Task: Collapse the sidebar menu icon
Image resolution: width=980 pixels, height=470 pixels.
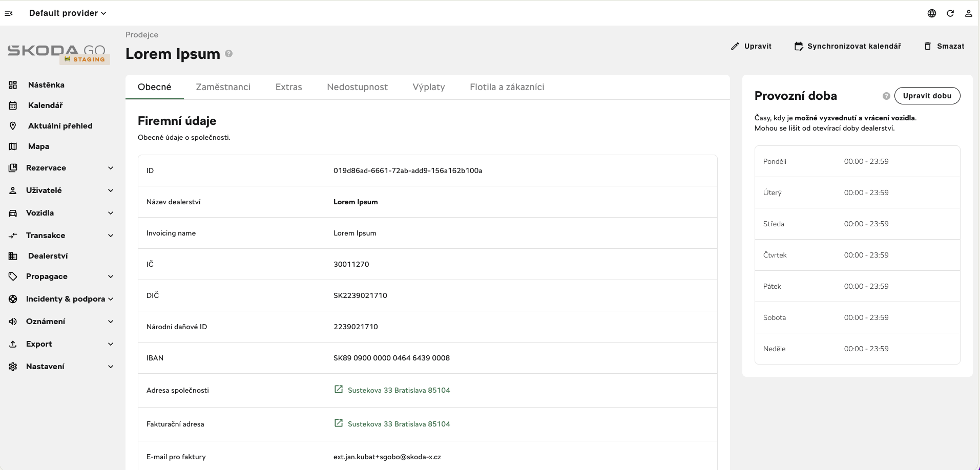Action: point(9,13)
